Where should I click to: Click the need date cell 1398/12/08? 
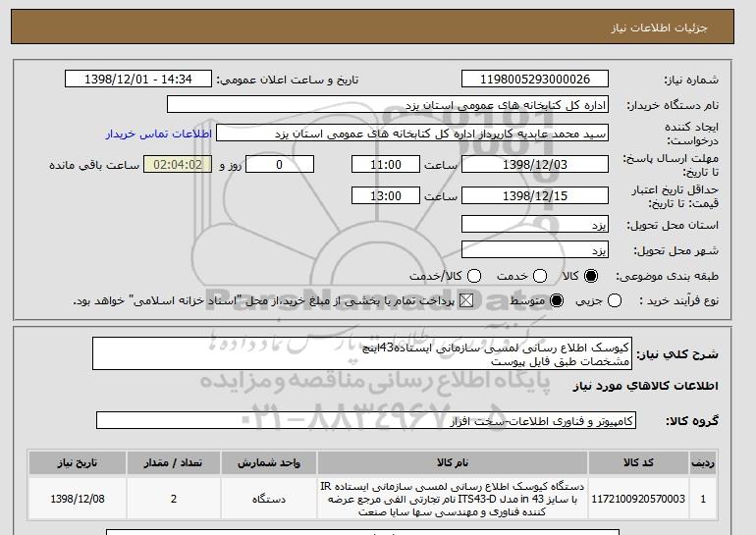pyautogui.click(x=78, y=499)
